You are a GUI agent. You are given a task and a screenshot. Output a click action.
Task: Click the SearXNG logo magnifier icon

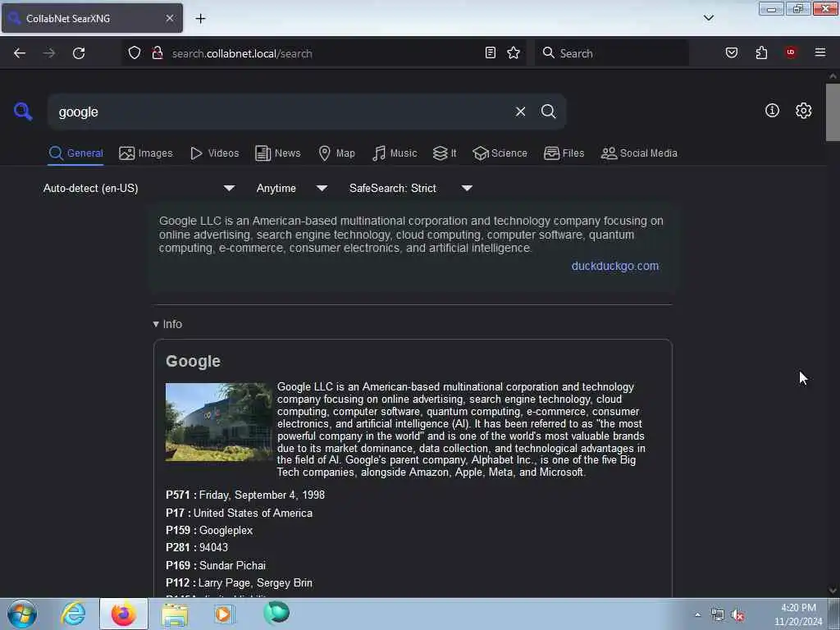[22, 112]
